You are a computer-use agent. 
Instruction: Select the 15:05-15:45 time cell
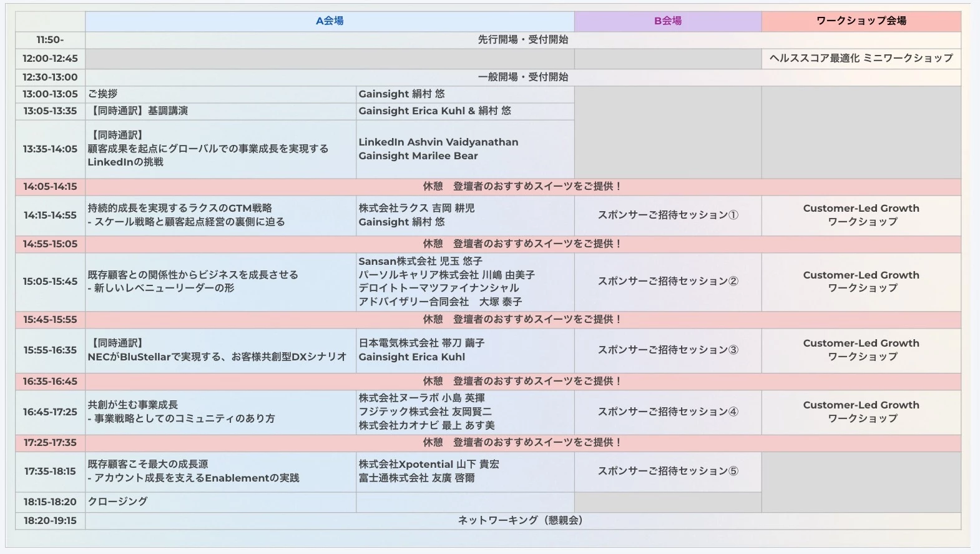[x=50, y=282]
